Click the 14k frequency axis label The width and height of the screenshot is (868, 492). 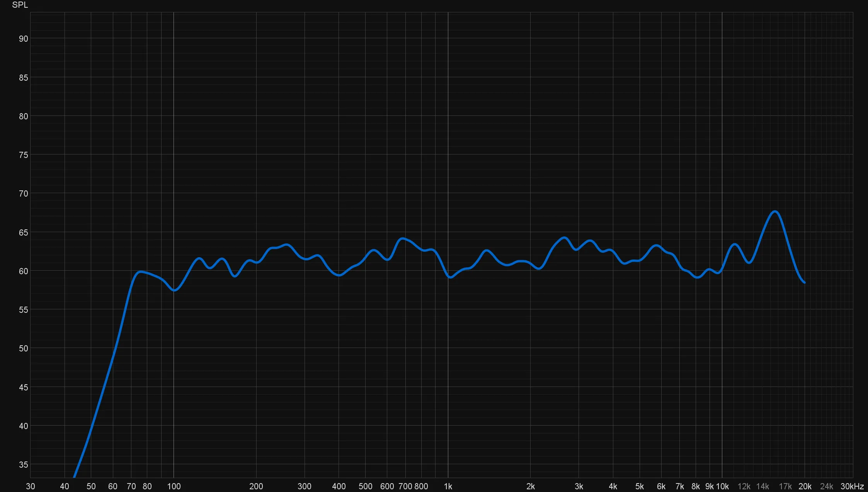762,486
